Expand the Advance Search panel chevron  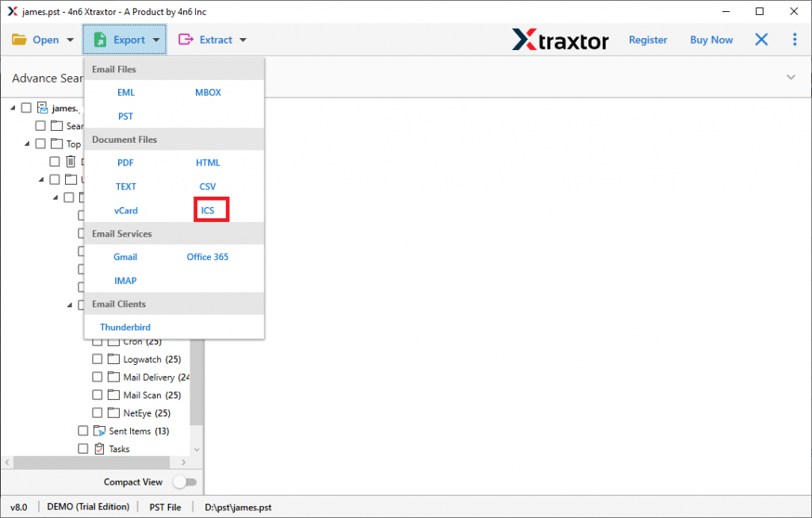[791, 77]
